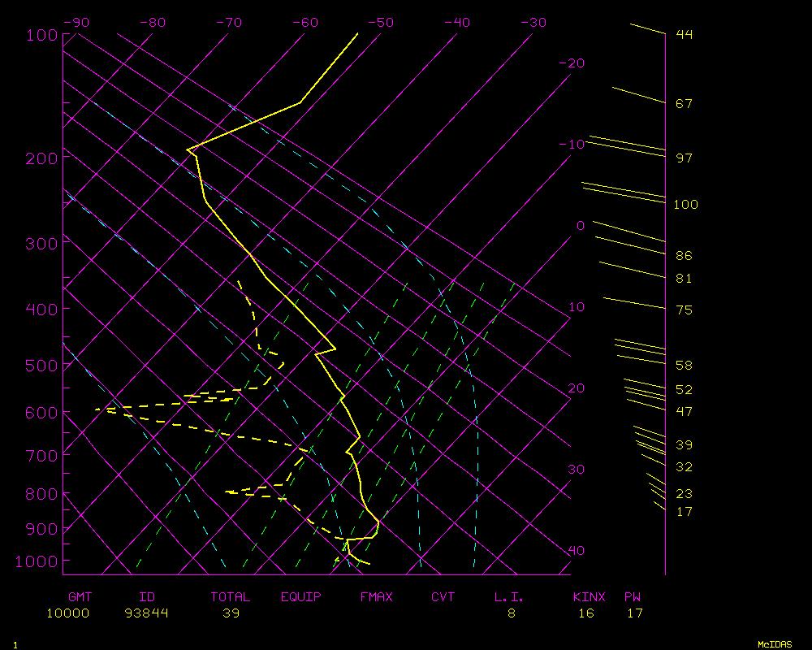
Task: Select the TOTAL index header
Action: click(x=231, y=597)
